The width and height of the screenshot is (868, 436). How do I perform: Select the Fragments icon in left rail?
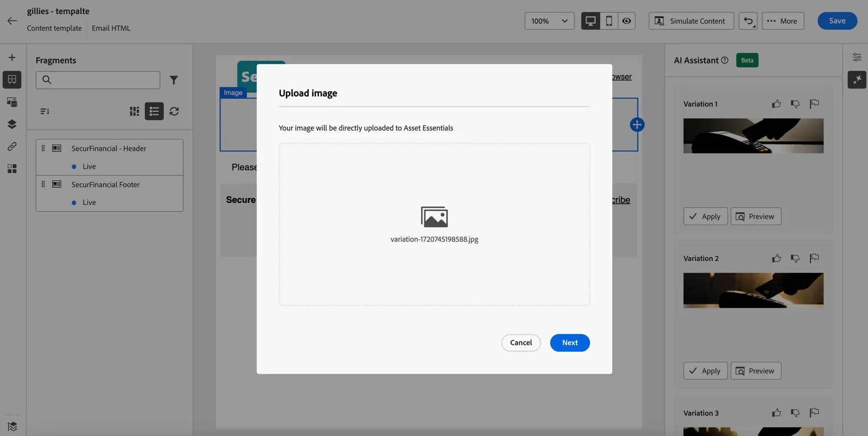(x=12, y=79)
